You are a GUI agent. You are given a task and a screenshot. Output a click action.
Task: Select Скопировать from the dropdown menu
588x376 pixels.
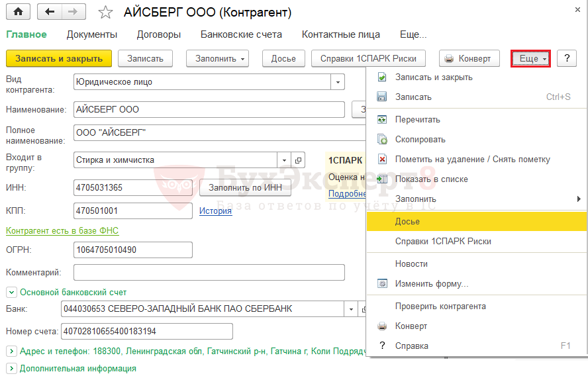pyautogui.click(x=420, y=140)
